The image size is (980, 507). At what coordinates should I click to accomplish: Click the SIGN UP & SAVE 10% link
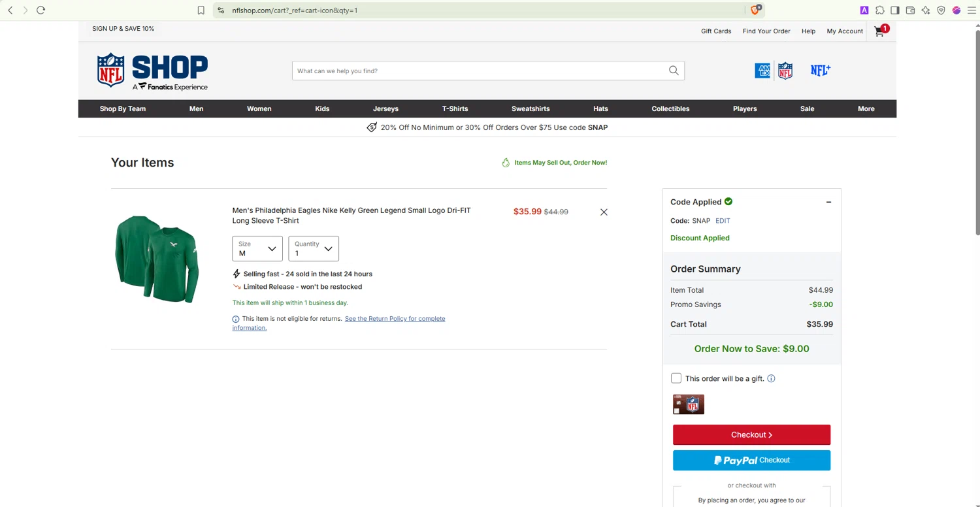coord(123,29)
